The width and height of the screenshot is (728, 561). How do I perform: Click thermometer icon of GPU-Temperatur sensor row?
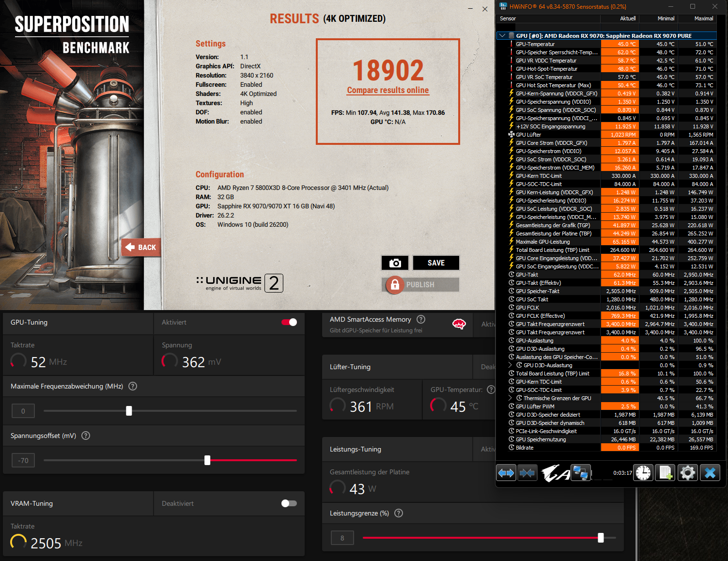(511, 44)
